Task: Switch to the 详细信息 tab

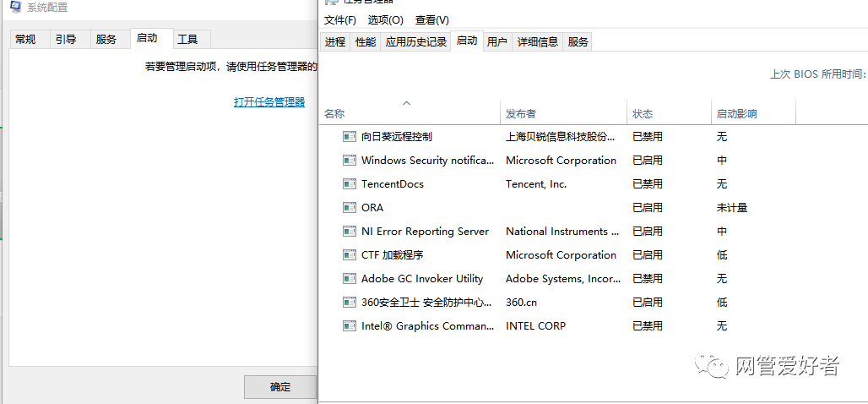Action: (x=538, y=41)
